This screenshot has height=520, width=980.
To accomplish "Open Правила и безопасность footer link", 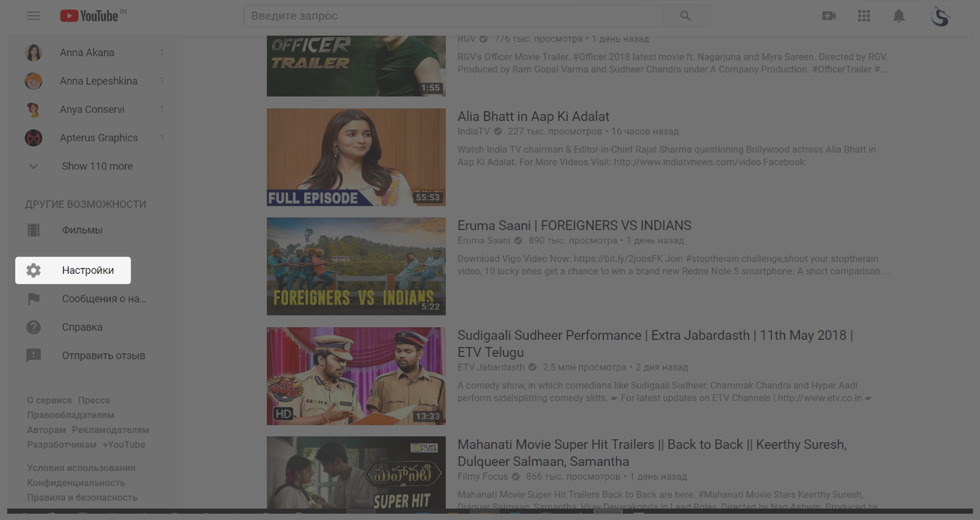I will coord(82,497).
